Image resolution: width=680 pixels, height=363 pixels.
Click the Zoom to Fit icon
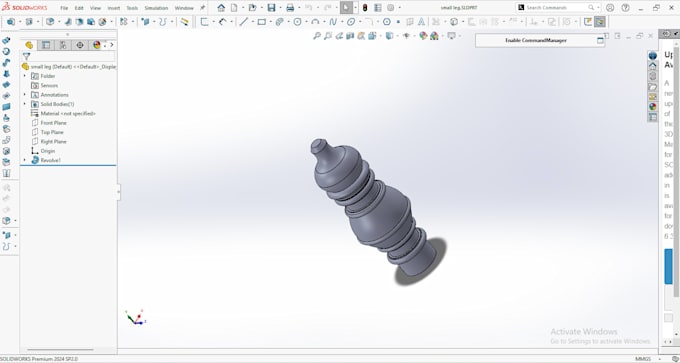[317, 36]
